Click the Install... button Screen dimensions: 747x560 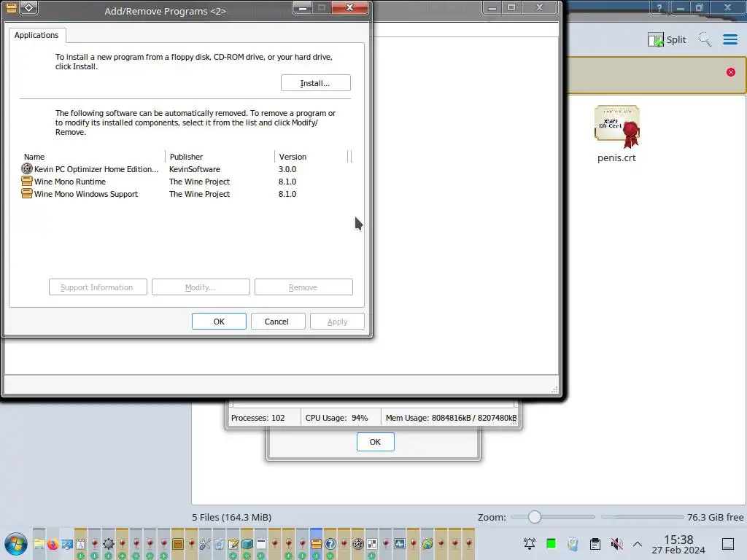[315, 83]
